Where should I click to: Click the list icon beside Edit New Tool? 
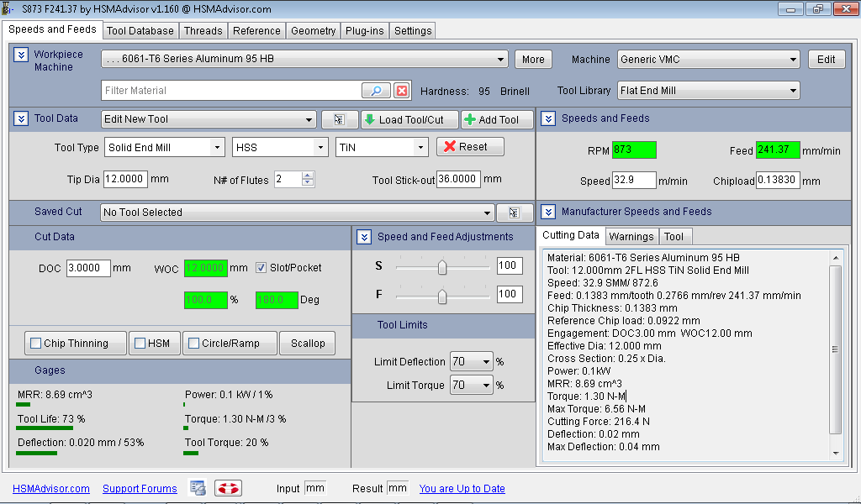click(340, 119)
